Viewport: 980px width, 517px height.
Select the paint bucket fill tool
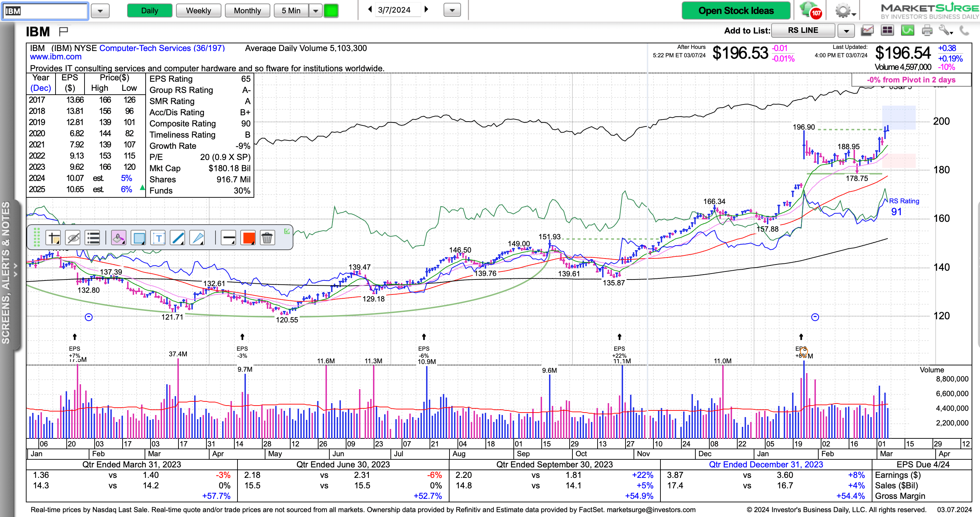tap(119, 238)
